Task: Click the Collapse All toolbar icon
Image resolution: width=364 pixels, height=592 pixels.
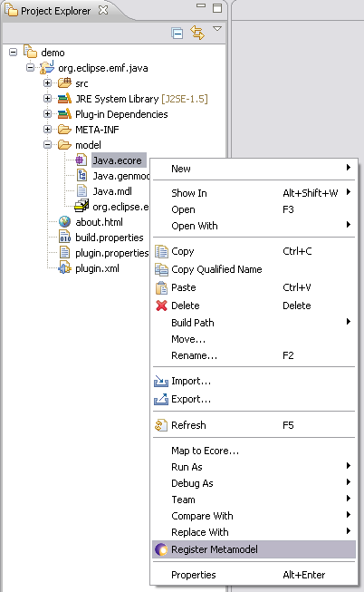Action: pyautogui.click(x=177, y=34)
